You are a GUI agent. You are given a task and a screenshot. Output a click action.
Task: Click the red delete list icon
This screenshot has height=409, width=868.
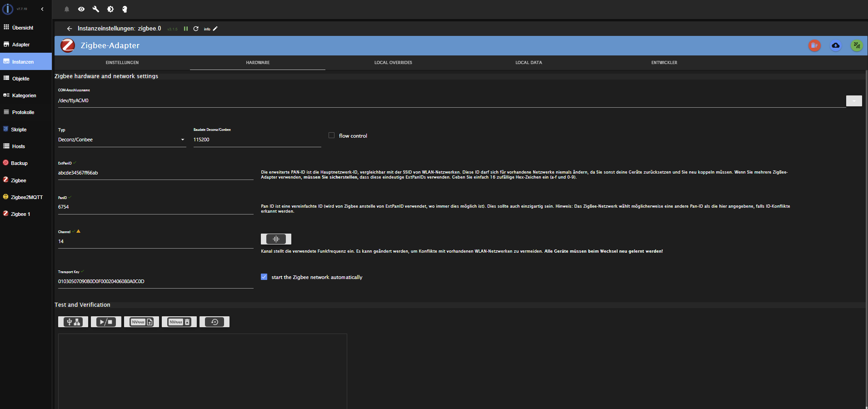(814, 45)
